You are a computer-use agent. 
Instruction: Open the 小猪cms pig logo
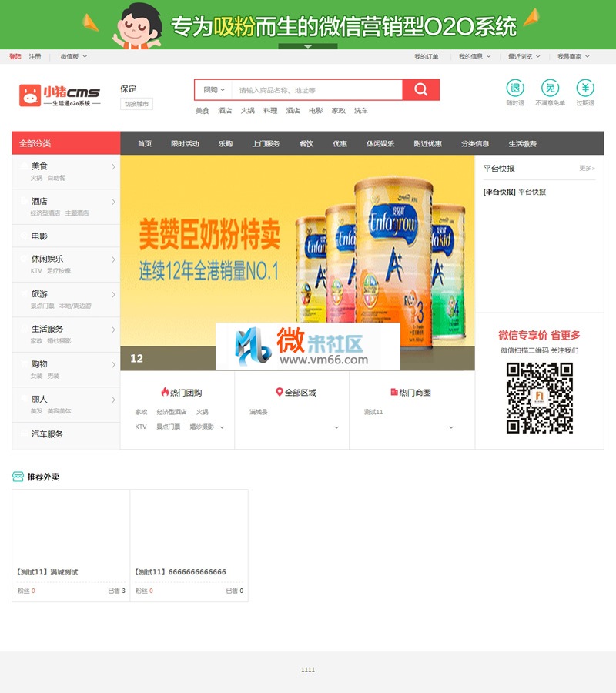point(59,95)
